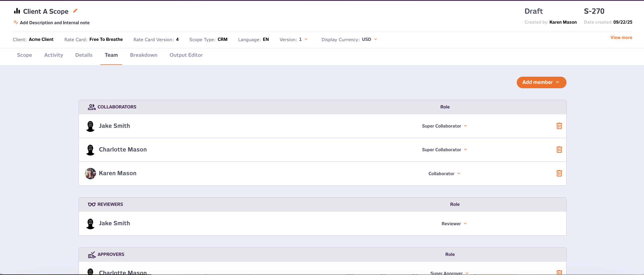This screenshot has height=275, width=644.
Task: Click Karen Mason's profile photo
Action: coord(90,174)
